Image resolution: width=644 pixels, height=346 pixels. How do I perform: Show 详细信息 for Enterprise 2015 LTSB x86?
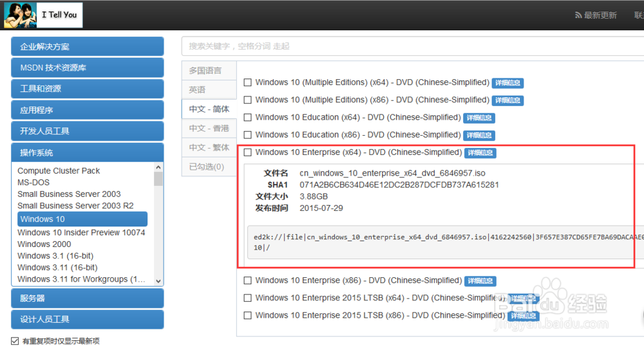pos(523,316)
